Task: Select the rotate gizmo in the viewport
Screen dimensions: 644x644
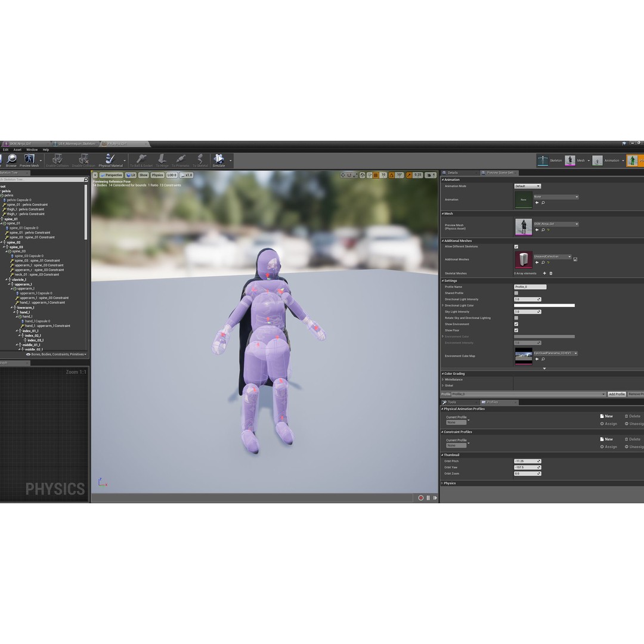Action: [x=349, y=175]
